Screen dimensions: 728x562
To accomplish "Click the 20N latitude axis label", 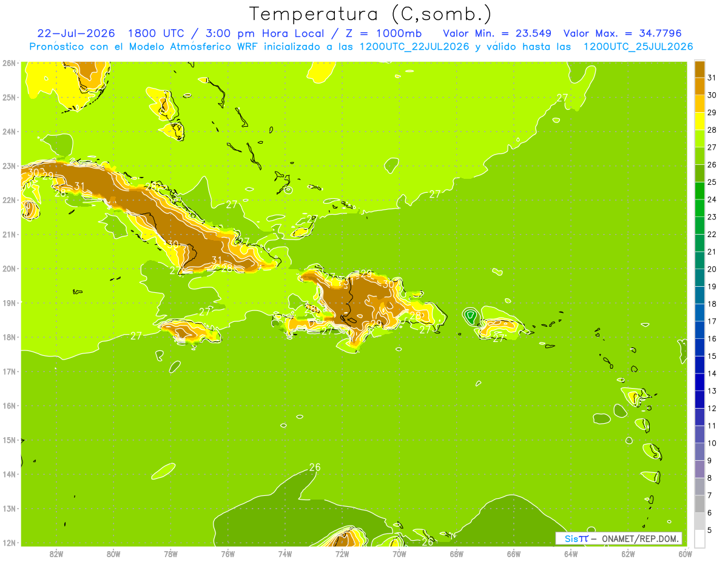I will [9, 269].
